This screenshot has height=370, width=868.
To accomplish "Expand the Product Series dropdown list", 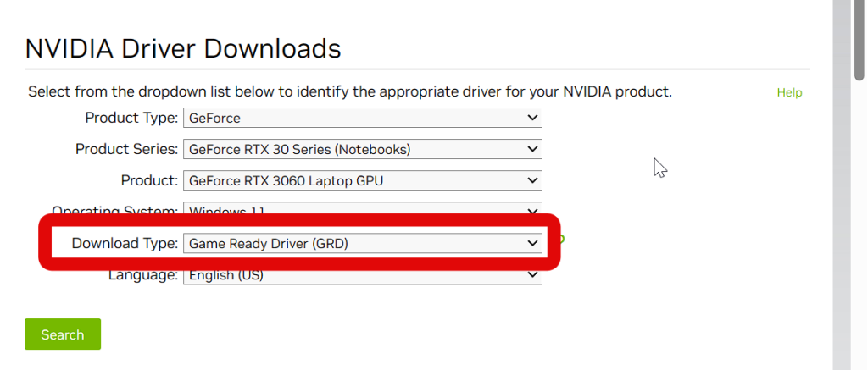I will 362,149.
